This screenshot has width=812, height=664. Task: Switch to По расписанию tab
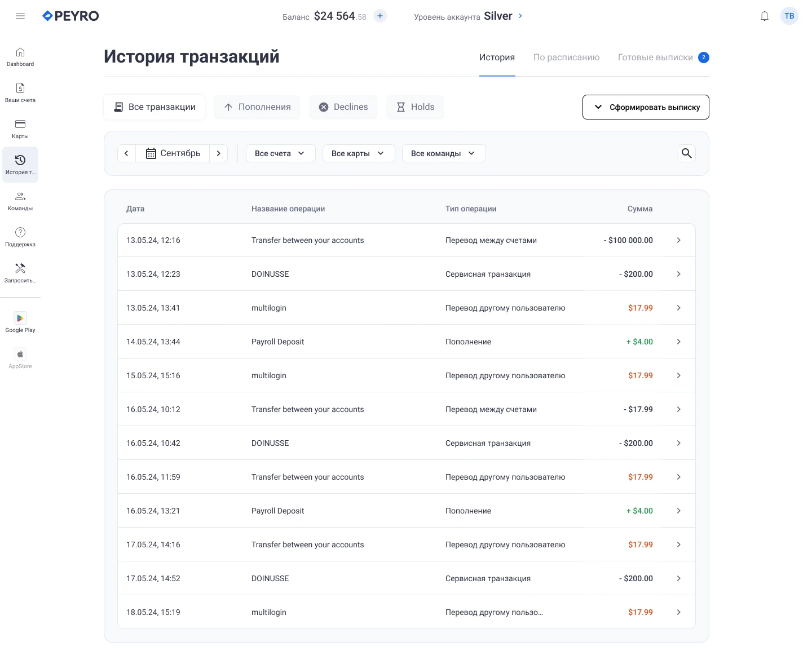566,57
